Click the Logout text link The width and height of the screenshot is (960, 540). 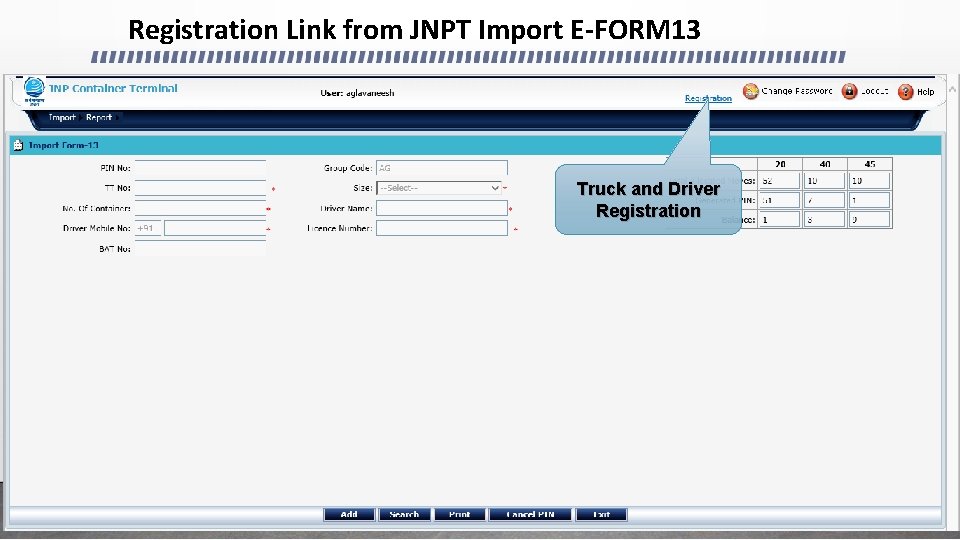click(874, 91)
